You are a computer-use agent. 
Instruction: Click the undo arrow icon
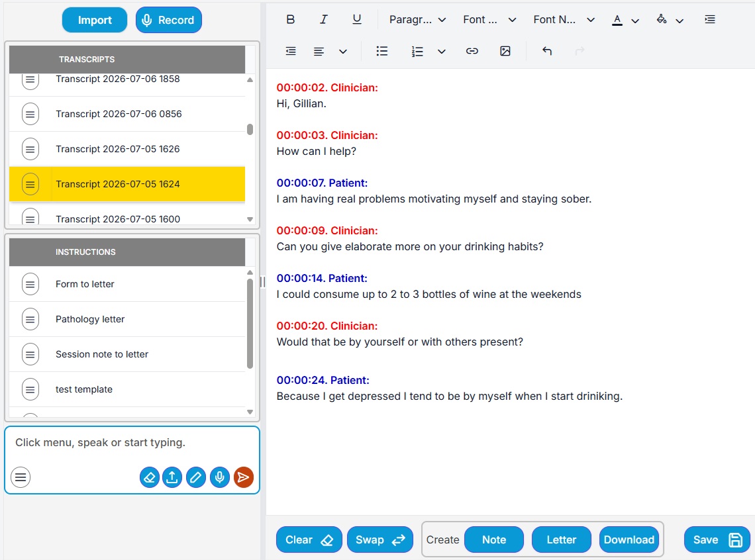546,51
